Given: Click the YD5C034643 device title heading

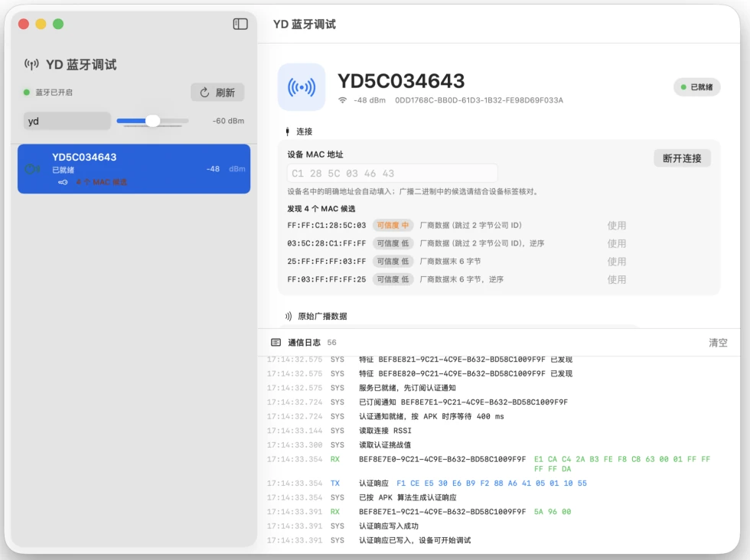Looking at the screenshot, I should [x=401, y=81].
